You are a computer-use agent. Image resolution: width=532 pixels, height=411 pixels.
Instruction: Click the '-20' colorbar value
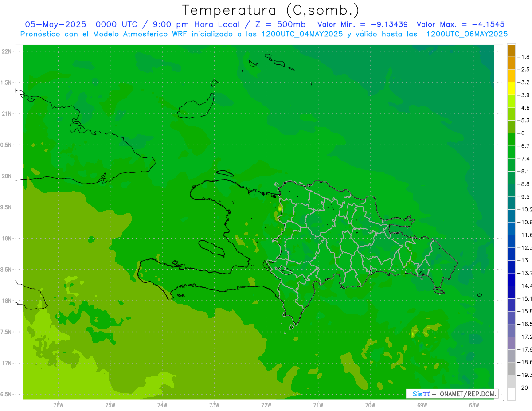(x=522, y=388)
